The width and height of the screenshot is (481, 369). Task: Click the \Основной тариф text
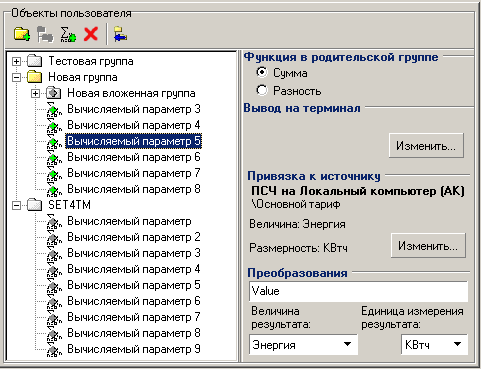(x=296, y=204)
